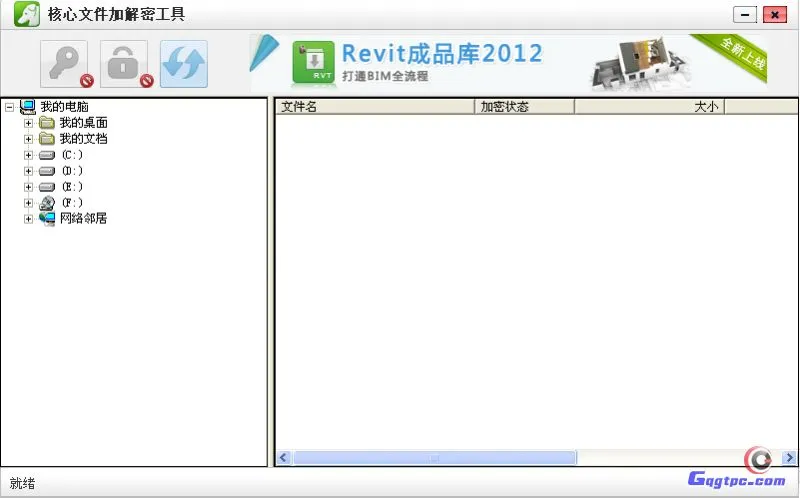Select the (E:) drive entry
Viewport: 800px width, 498px height.
tap(72, 187)
